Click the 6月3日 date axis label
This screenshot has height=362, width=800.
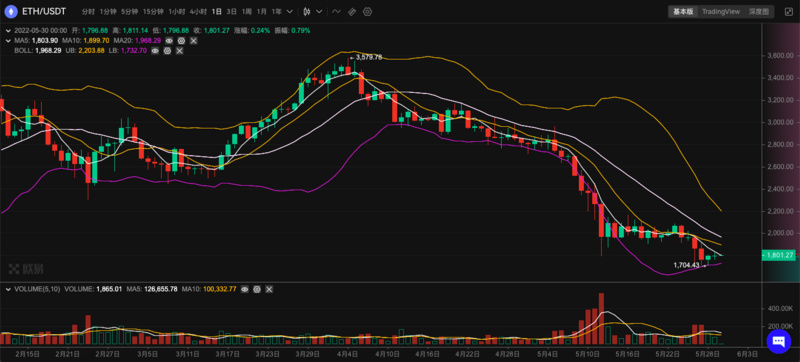point(747,353)
